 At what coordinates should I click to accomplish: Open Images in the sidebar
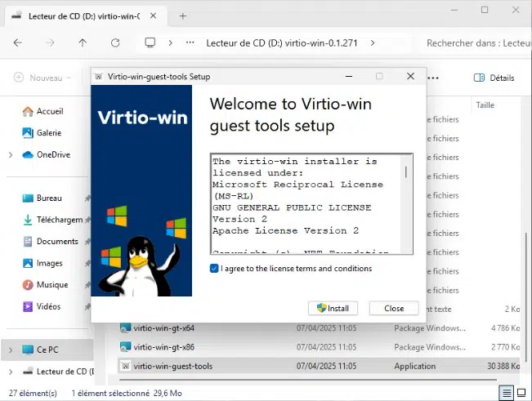[50, 263]
